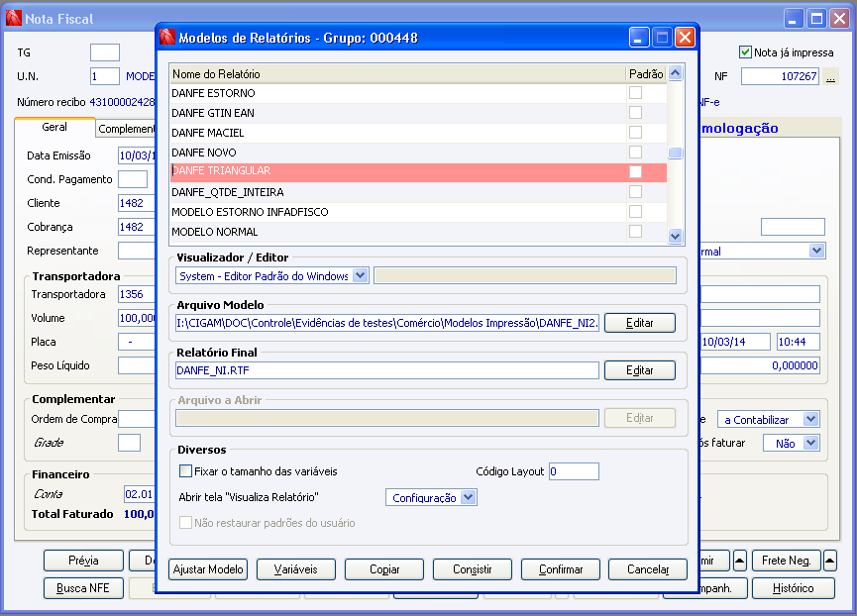Screen dimensions: 857x616
Task: Open the partially hidden 'rmal' dropdown
Action: click(816, 252)
